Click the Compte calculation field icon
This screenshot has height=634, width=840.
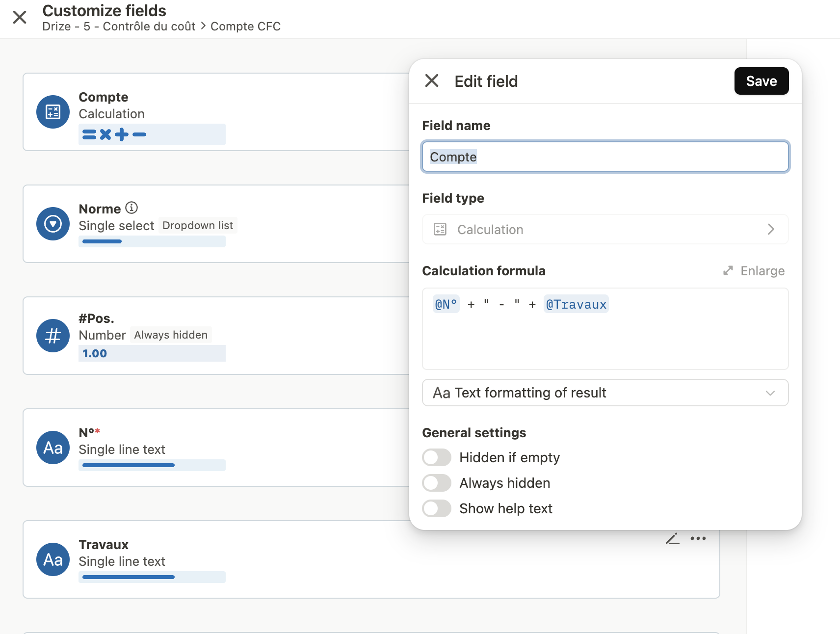coord(53,112)
